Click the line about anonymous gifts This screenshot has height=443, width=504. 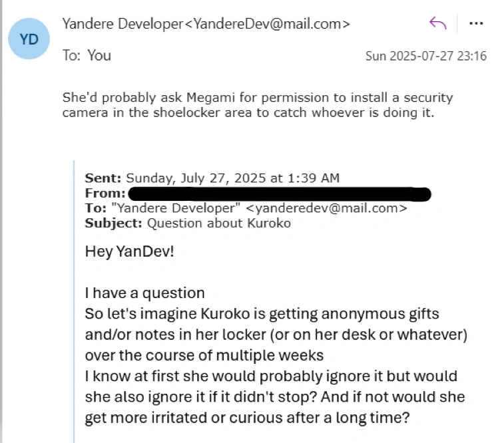click(x=262, y=313)
